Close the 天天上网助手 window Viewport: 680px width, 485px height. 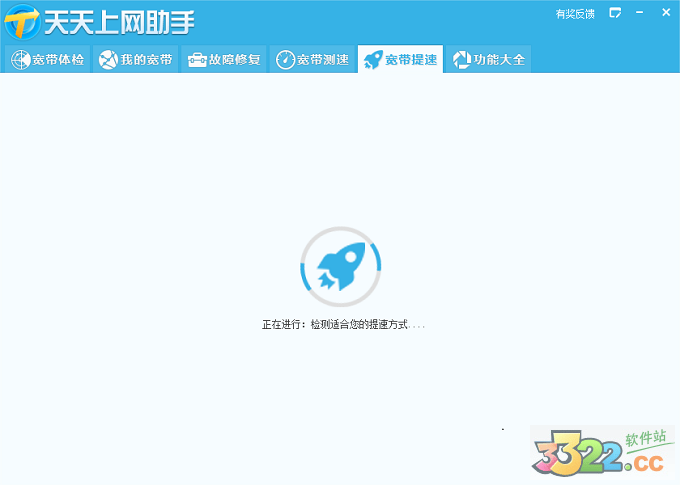(666, 13)
